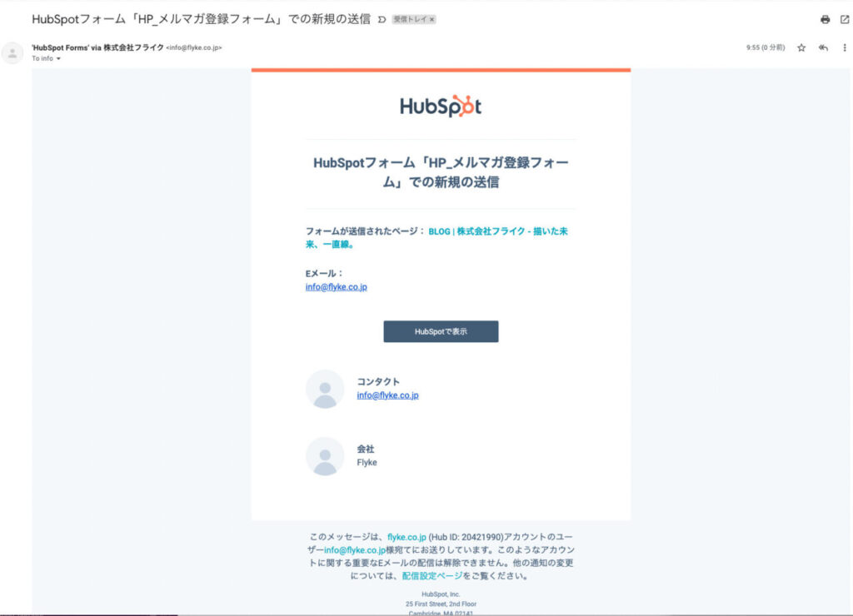Click the コンタクト heading text
Viewport: 853px width, 616px height.
pyautogui.click(x=378, y=381)
